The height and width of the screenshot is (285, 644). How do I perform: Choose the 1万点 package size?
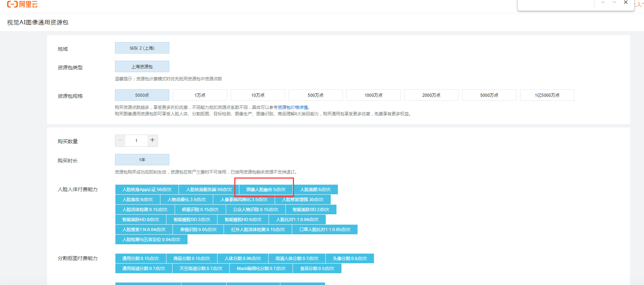pyautogui.click(x=200, y=95)
